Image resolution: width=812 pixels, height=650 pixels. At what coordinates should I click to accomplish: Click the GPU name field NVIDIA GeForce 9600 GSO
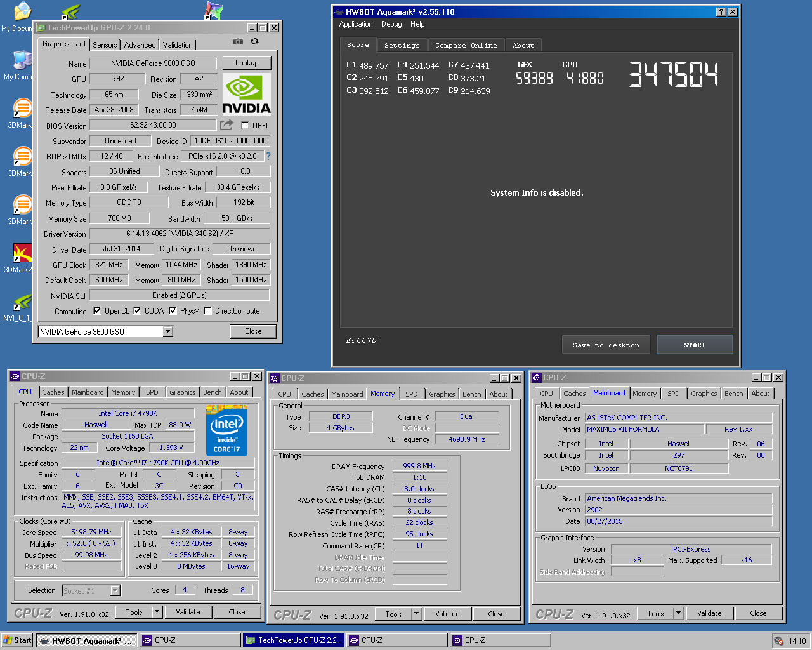[153, 63]
